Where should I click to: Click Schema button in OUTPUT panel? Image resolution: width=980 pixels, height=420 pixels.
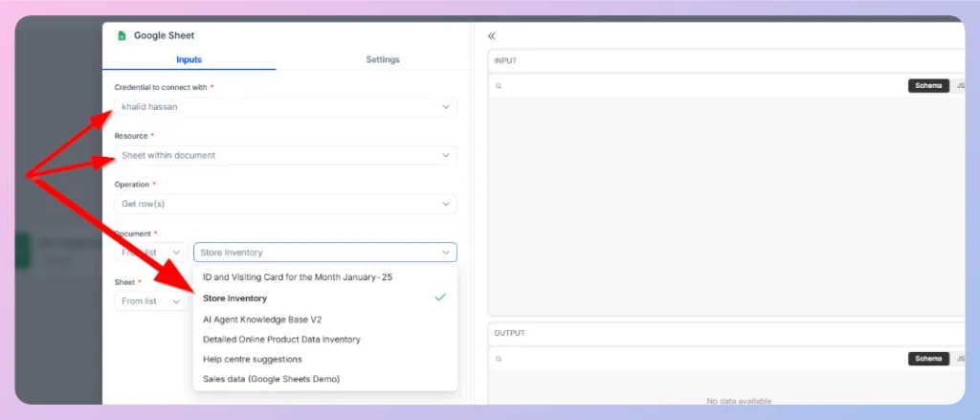(x=928, y=359)
